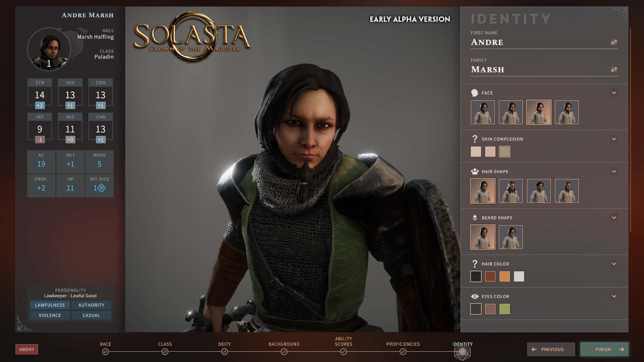Click the ABORT button
644x362 pixels.
(x=27, y=349)
